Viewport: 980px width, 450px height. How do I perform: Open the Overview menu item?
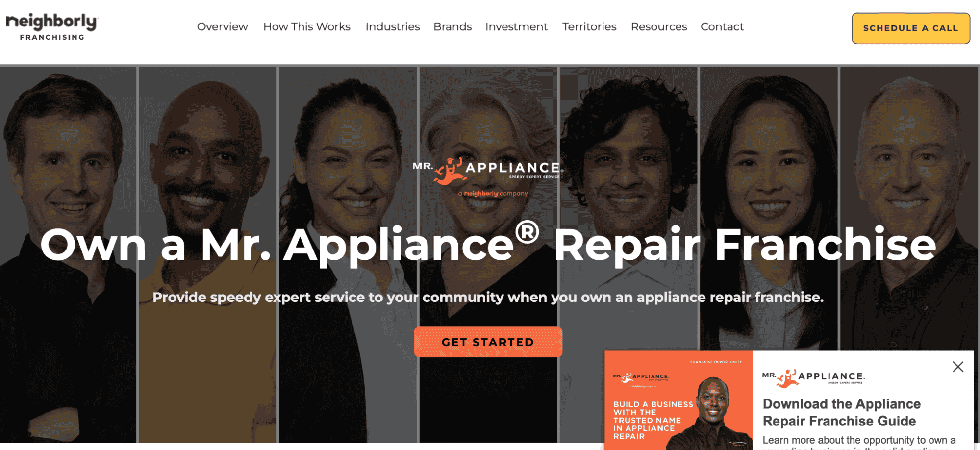[x=222, y=27]
